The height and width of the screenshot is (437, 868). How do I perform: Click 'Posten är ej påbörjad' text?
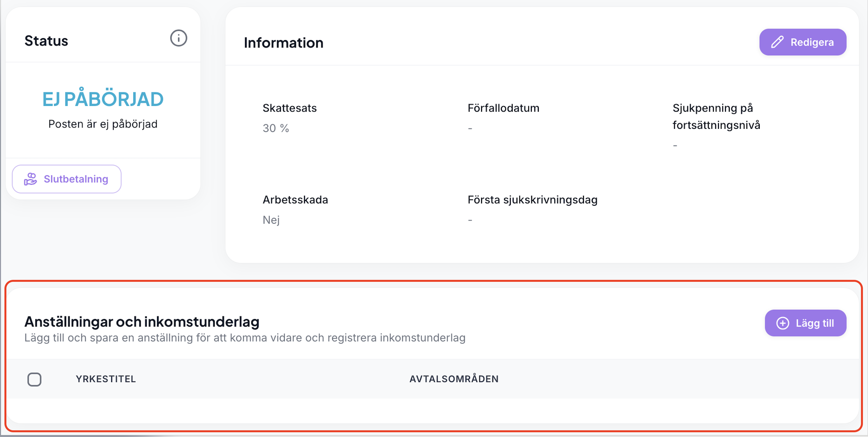103,124
